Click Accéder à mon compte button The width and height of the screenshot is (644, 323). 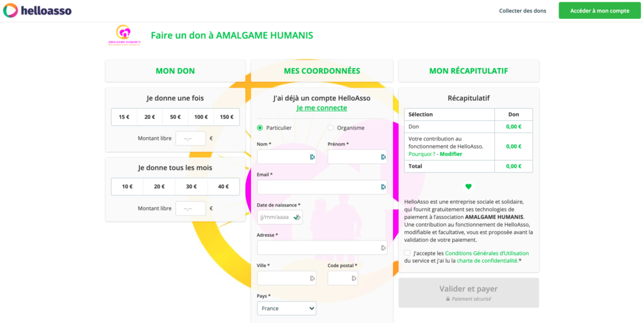coord(599,11)
